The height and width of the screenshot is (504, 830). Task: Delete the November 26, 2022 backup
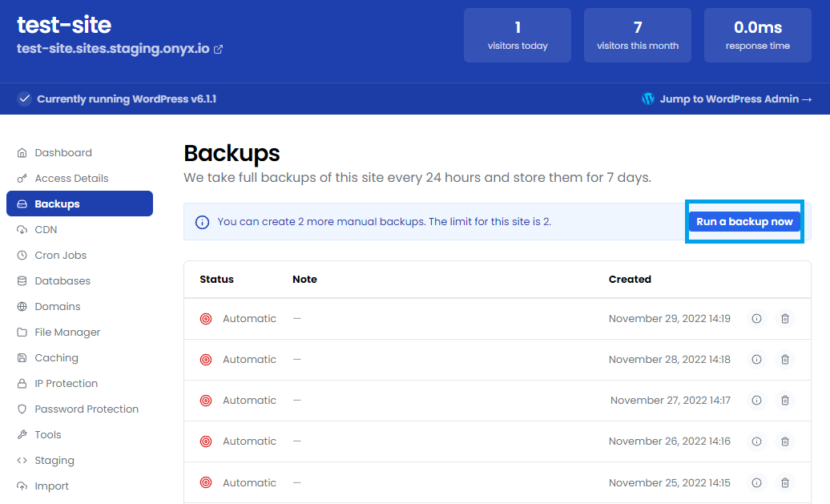click(x=785, y=442)
